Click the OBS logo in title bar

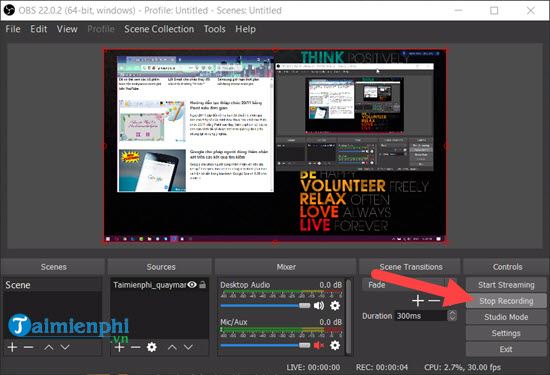tap(9, 10)
